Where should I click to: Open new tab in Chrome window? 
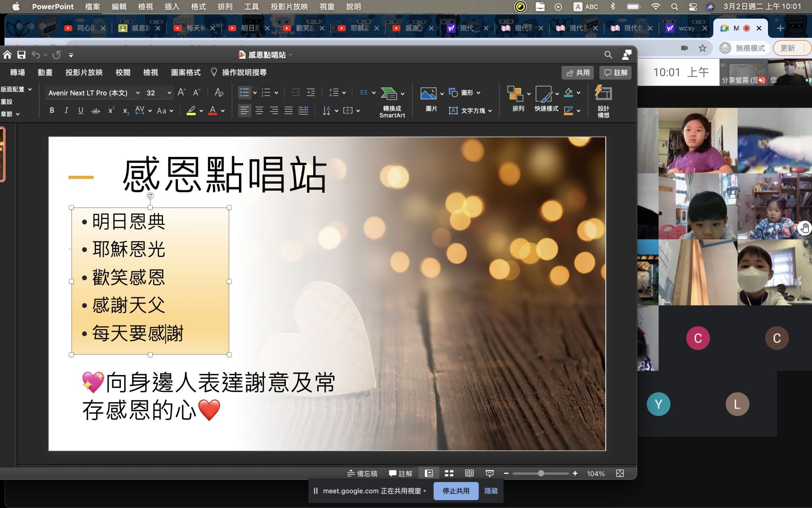[x=780, y=28]
